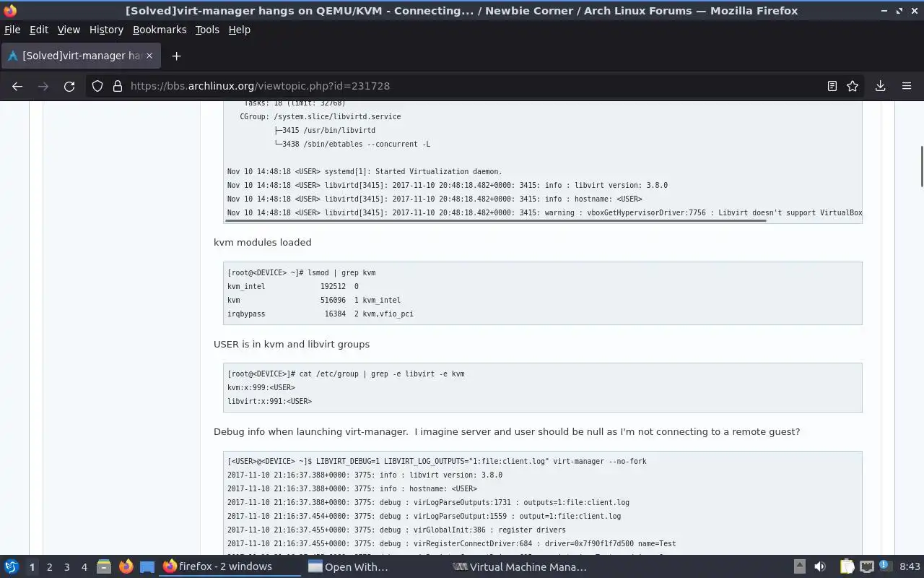Image resolution: width=924 pixels, height=578 pixels.
Task: Open the volume control in the tray
Action: (820, 567)
